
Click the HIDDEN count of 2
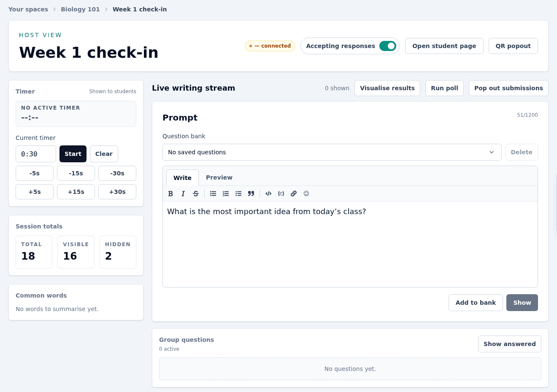108,256
